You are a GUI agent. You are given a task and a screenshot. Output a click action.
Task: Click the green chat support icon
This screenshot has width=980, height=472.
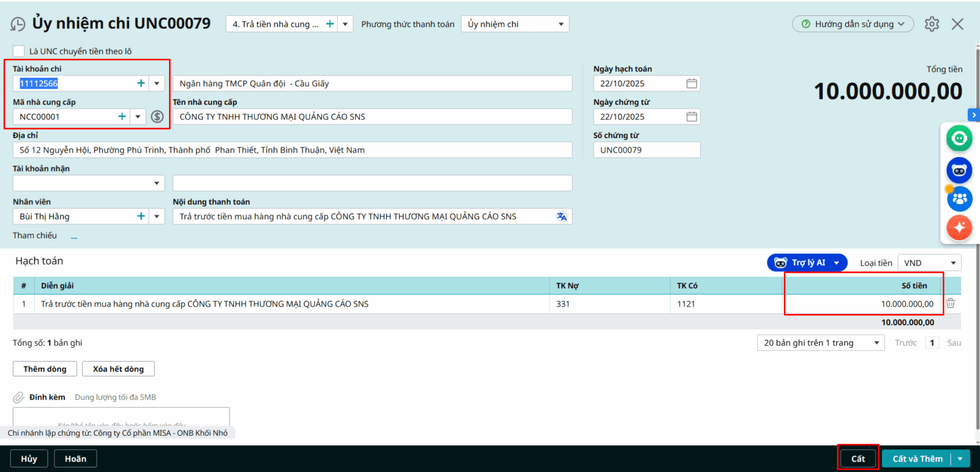959,138
